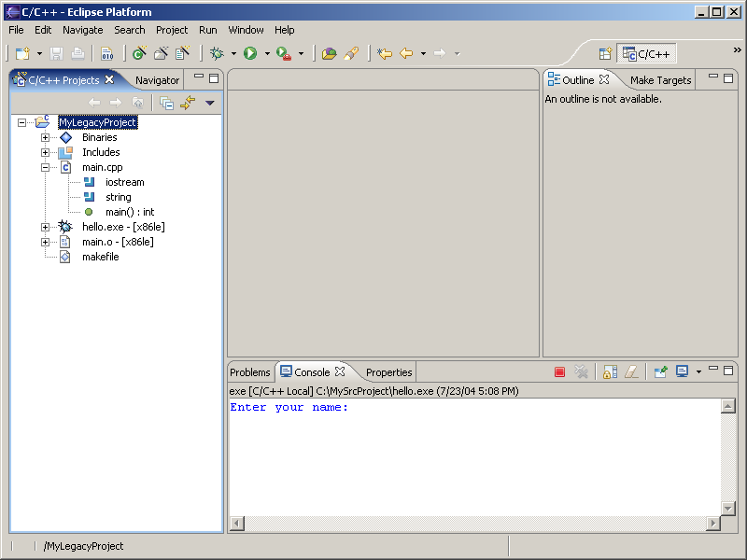This screenshot has height=560, width=747.
Task: Collapse the main.cpp tree node
Action: point(45,167)
